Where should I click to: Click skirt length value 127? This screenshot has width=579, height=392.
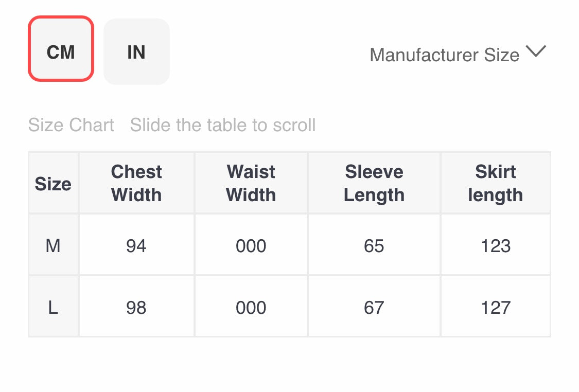495,308
